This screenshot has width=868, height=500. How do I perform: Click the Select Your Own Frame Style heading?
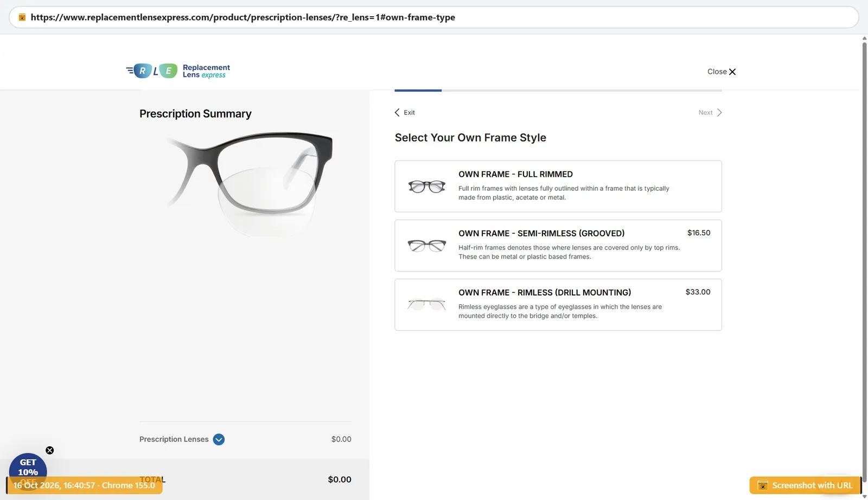pos(470,138)
